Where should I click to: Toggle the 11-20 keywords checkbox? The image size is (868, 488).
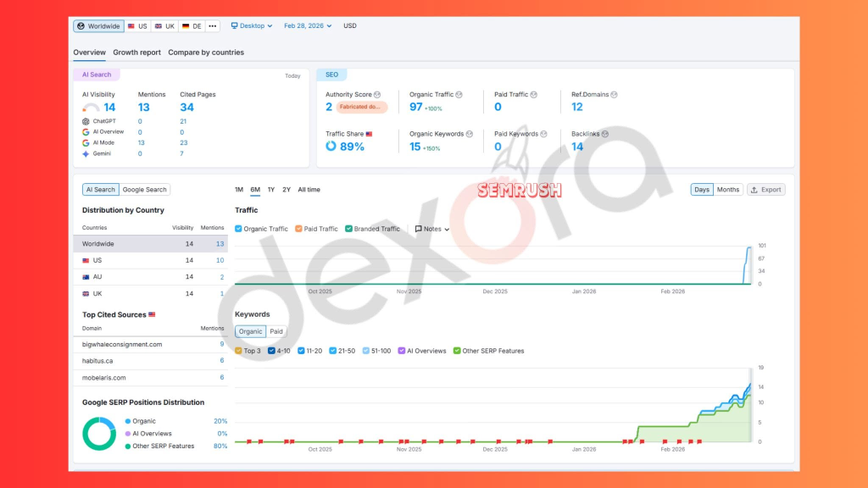[301, 351]
